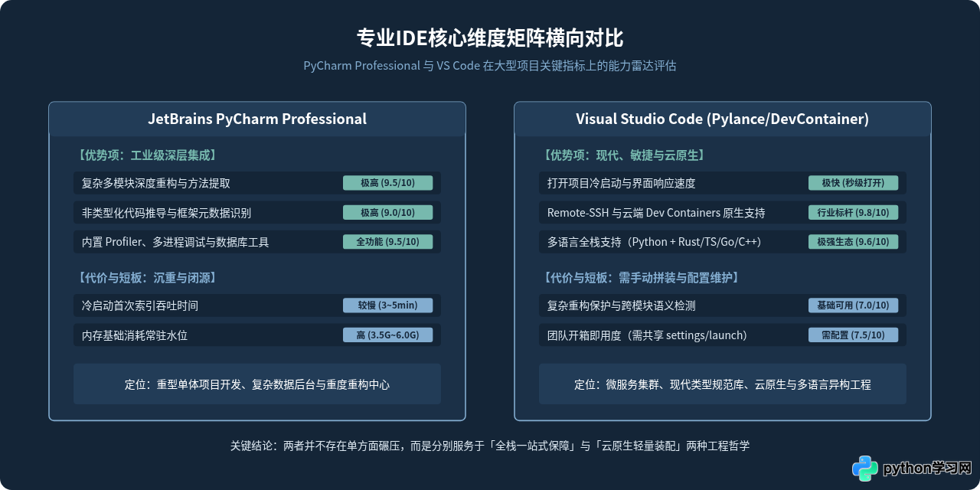
Task: Click the 关键结论 conclusion line
Action: click(490, 446)
